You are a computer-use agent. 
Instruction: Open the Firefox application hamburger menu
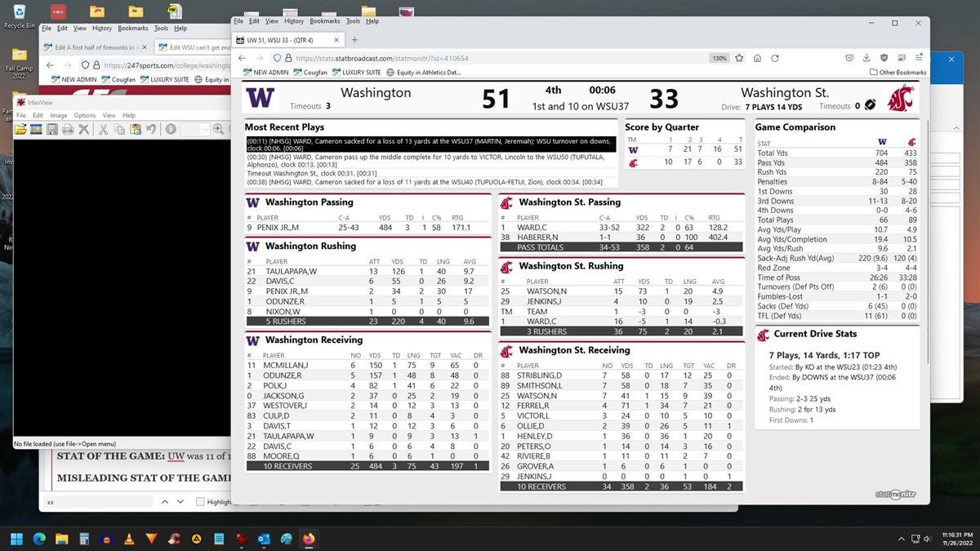point(919,58)
